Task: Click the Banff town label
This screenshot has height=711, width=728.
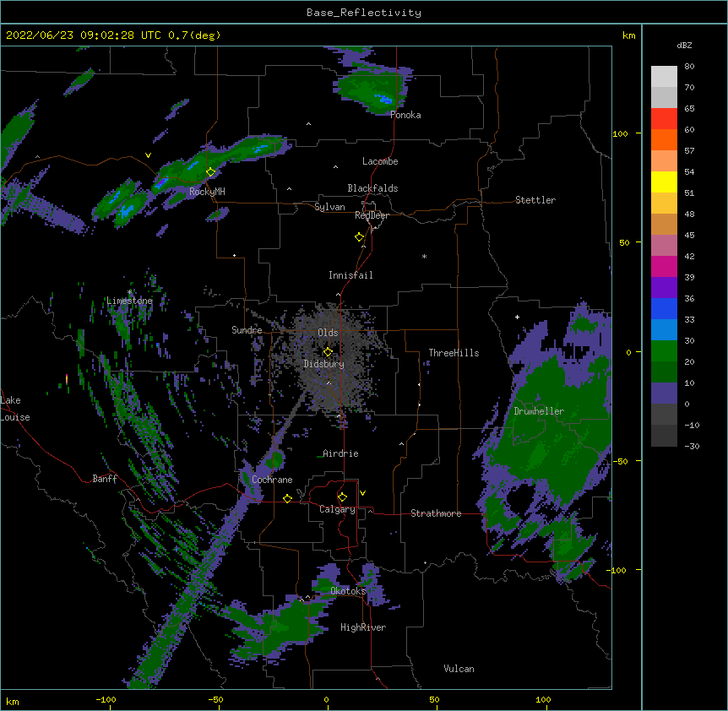Action: coord(105,479)
